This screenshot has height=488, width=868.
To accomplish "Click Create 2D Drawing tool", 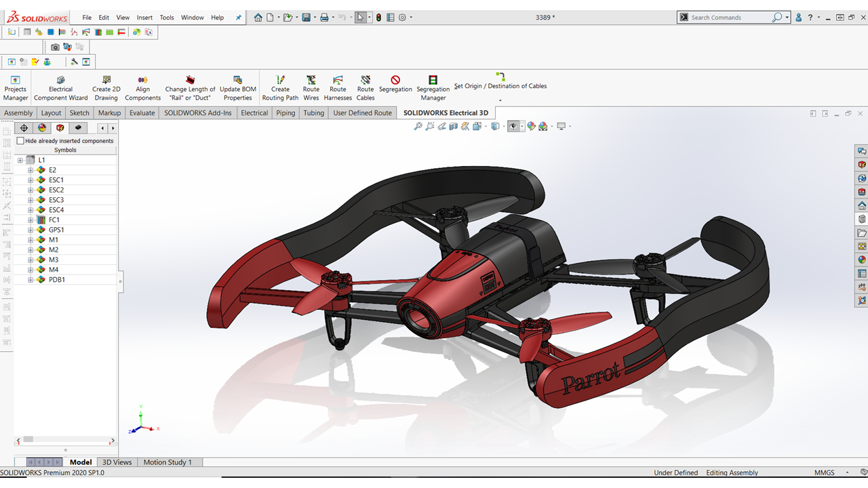I will (106, 88).
